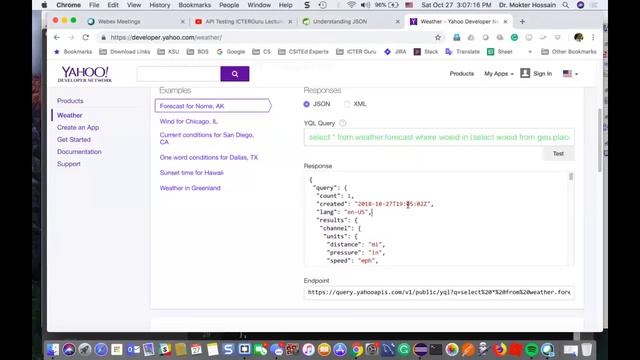Image resolution: width=640 pixels, height=360 pixels.
Task: Open a new Chrome tab
Action: [522, 21]
